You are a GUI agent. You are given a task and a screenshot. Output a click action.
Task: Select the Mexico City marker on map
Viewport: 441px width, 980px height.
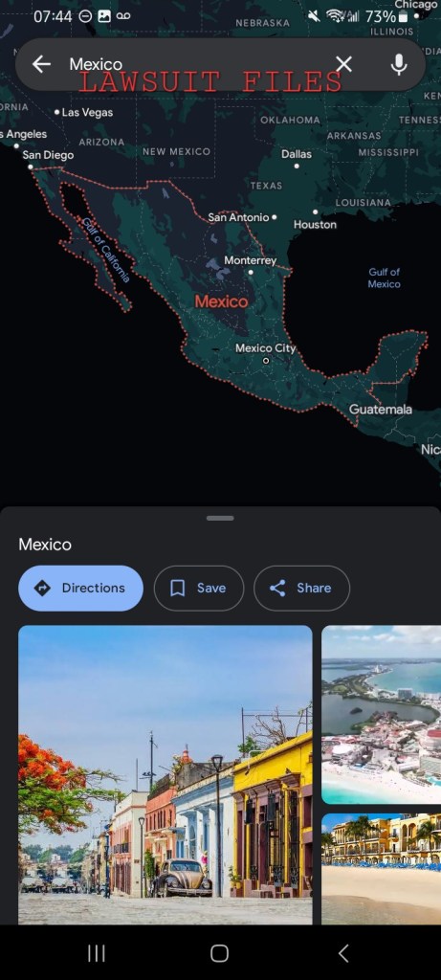point(266,361)
